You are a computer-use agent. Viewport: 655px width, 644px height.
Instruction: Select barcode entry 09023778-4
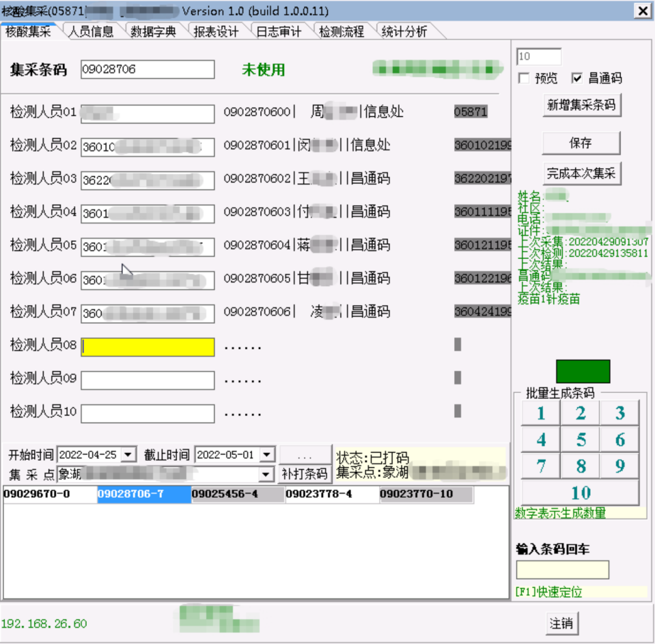332,494
